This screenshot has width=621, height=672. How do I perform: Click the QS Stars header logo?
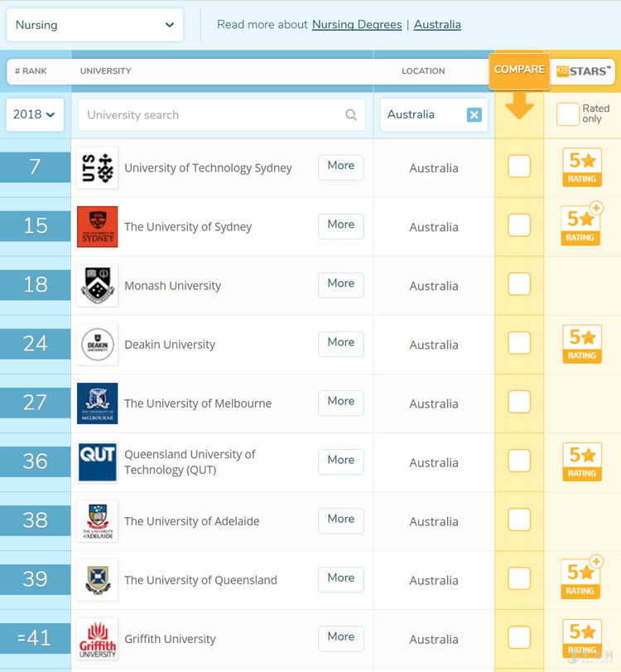pyautogui.click(x=583, y=71)
